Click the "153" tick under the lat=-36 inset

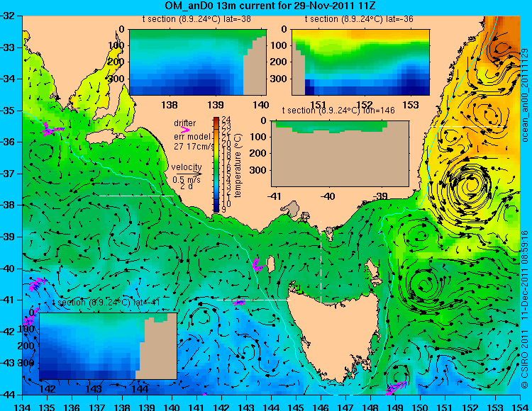pyautogui.click(x=411, y=105)
